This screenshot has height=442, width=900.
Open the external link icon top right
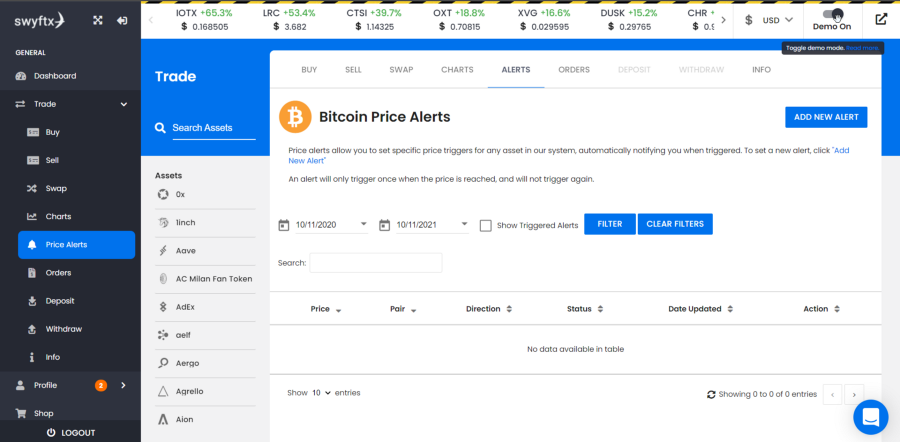click(881, 20)
